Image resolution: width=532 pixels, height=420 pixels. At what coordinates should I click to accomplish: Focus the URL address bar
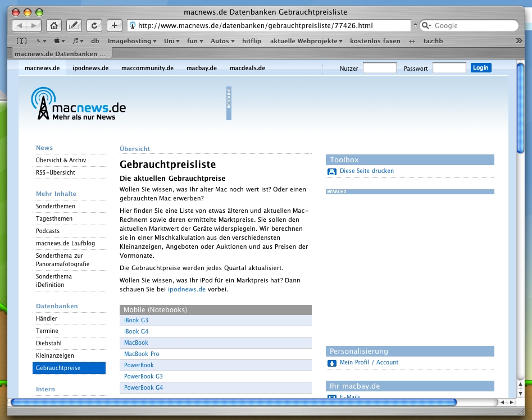coord(269,25)
